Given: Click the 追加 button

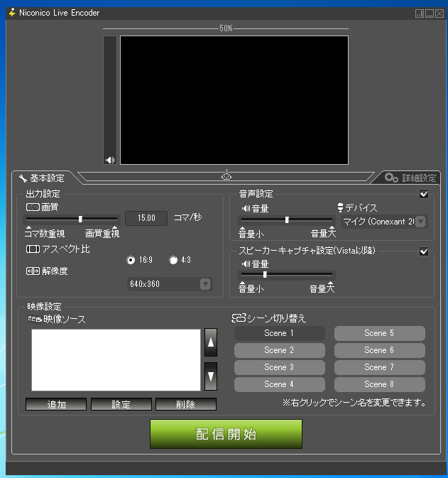Looking at the screenshot, I should tap(56, 404).
